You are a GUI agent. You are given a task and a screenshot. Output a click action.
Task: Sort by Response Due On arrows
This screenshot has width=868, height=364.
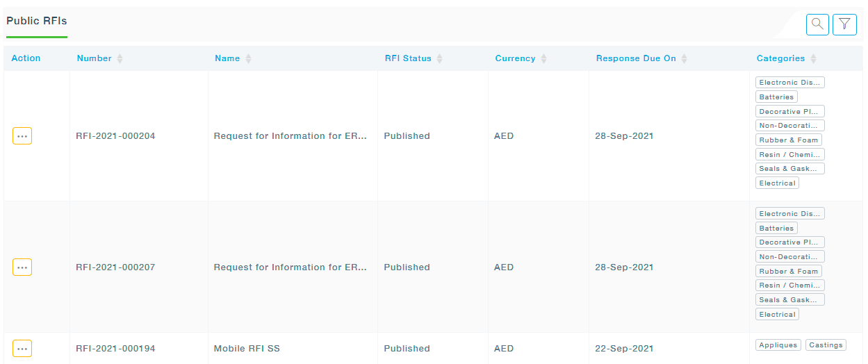pyautogui.click(x=684, y=59)
